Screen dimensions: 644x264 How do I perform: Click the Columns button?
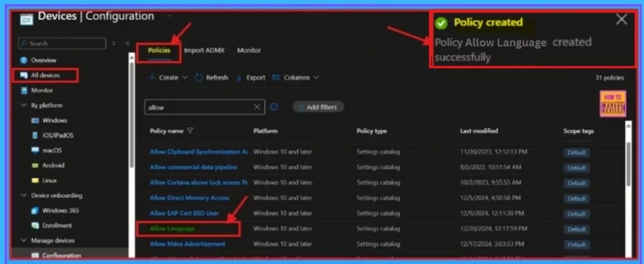pos(291,77)
